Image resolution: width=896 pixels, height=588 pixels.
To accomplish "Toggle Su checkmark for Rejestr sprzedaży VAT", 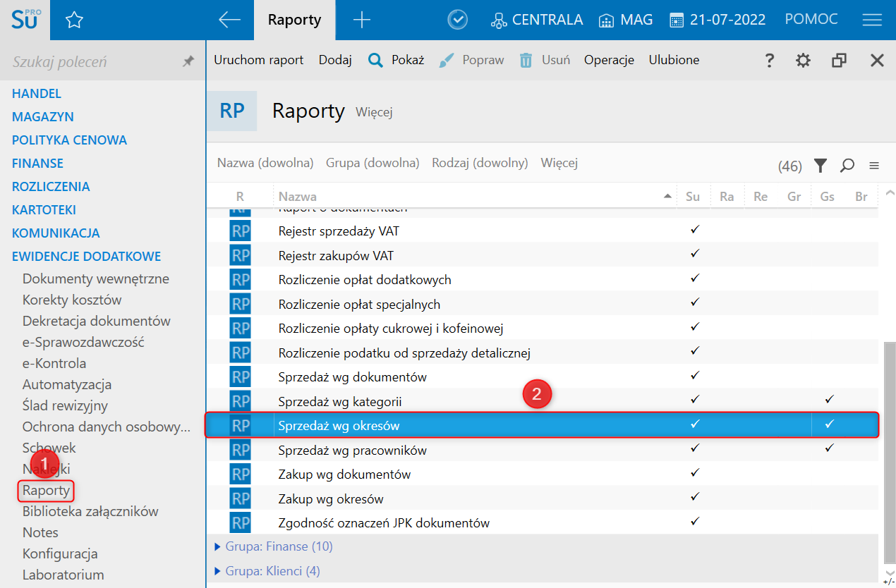I will 694,230.
